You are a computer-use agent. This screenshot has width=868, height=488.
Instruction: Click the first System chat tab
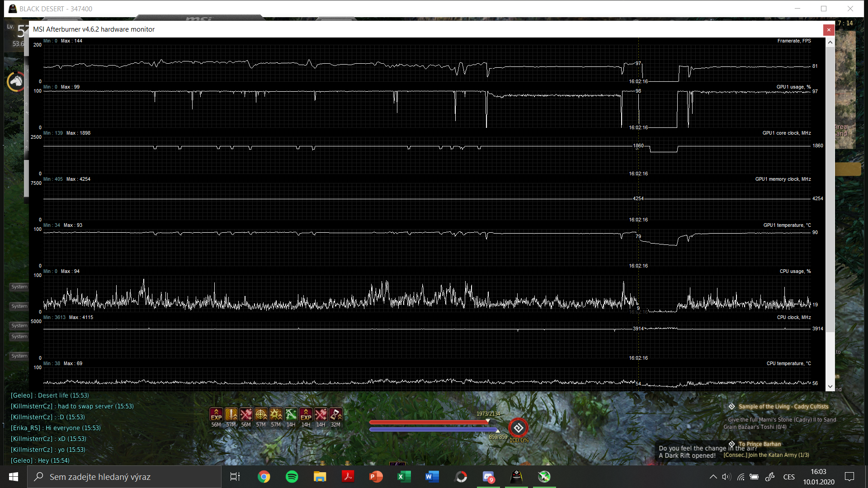point(19,287)
